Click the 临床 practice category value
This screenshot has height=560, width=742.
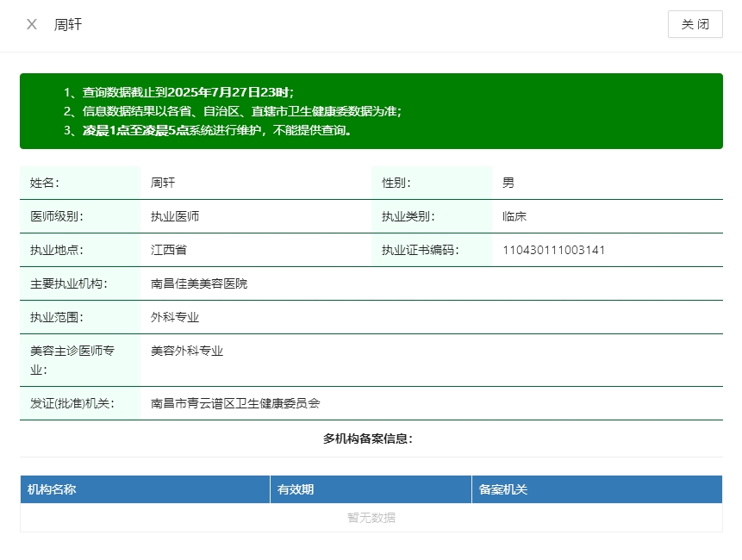tap(514, 216)
